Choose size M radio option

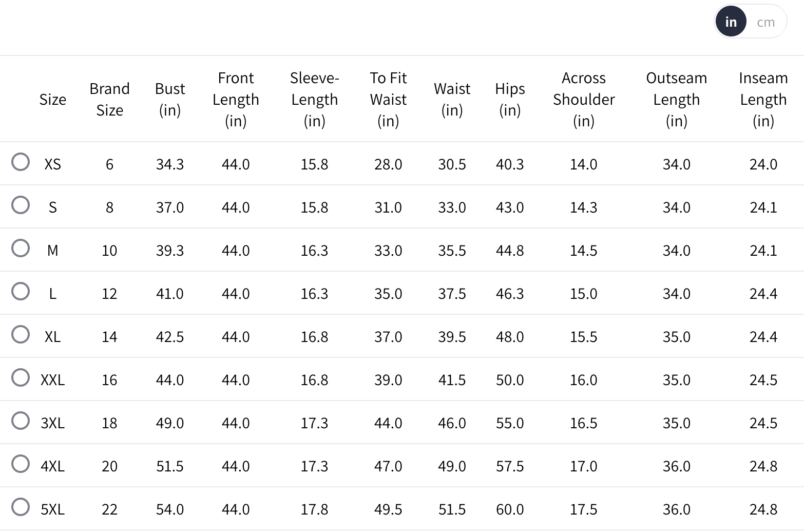21,249
